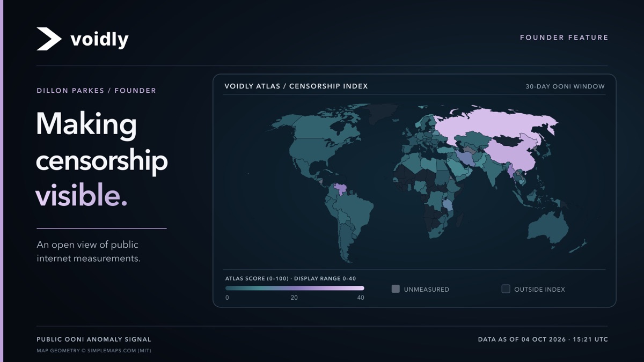Click the 'An open view of public' subtitle
This screenshot has height=362, width=644.
point(89,252)
